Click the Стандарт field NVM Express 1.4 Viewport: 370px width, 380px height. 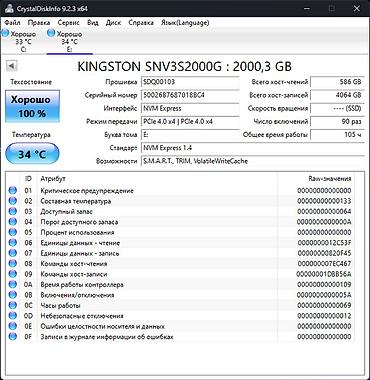(x=253, y=148)
